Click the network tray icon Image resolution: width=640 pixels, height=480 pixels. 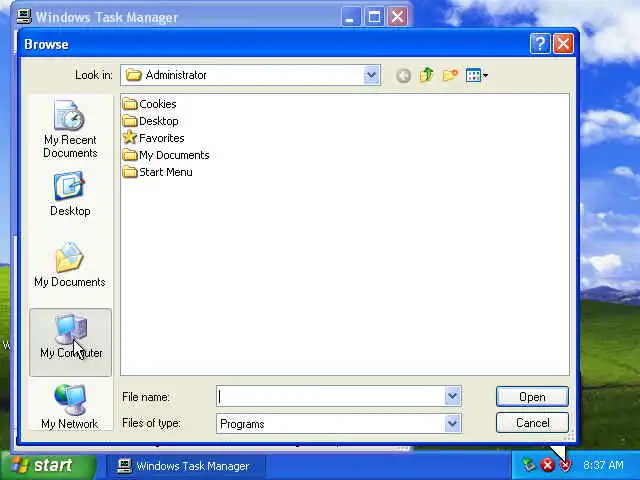click(x=529, y=464)
